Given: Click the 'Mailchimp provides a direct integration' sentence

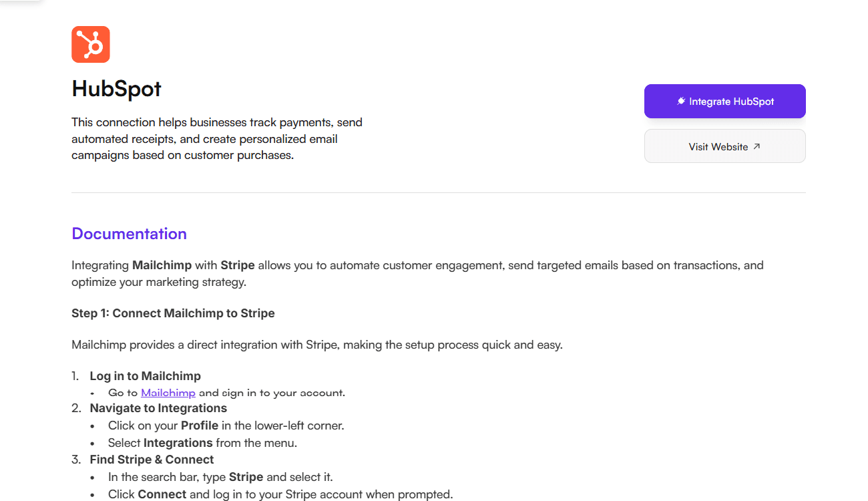Looking at the screenshot, I should click(317, 345).
